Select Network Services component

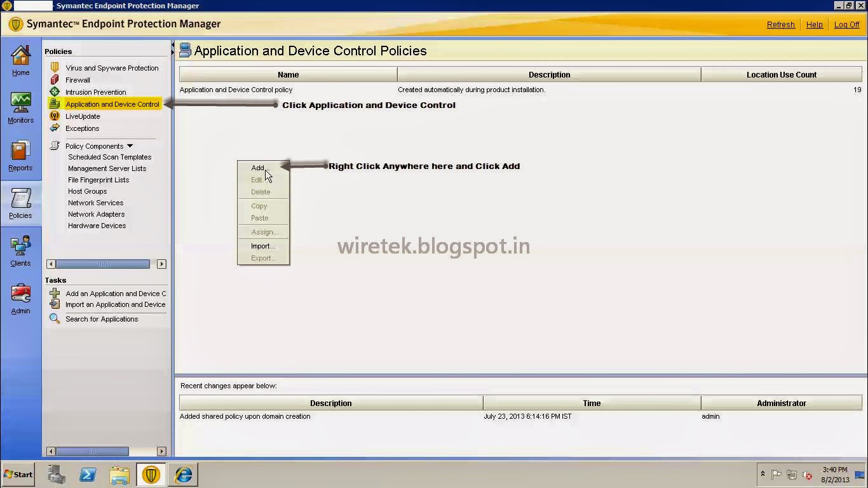coord(95,203)
